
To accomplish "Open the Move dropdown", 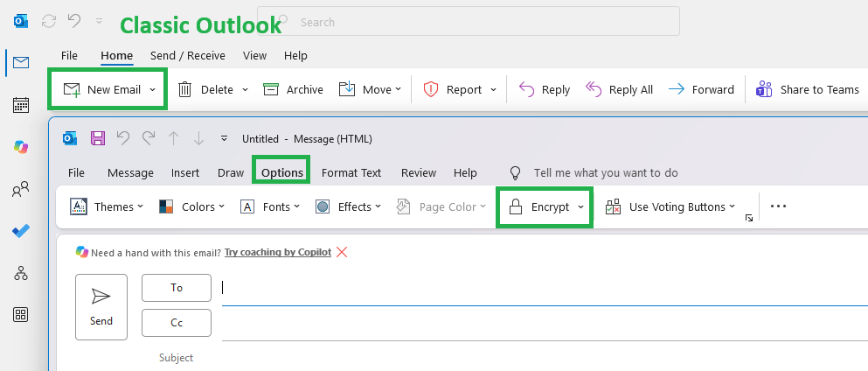I will coord(370,90).
